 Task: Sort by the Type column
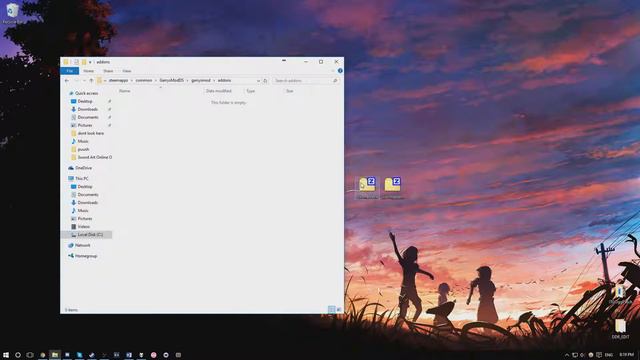coord(251,91)
